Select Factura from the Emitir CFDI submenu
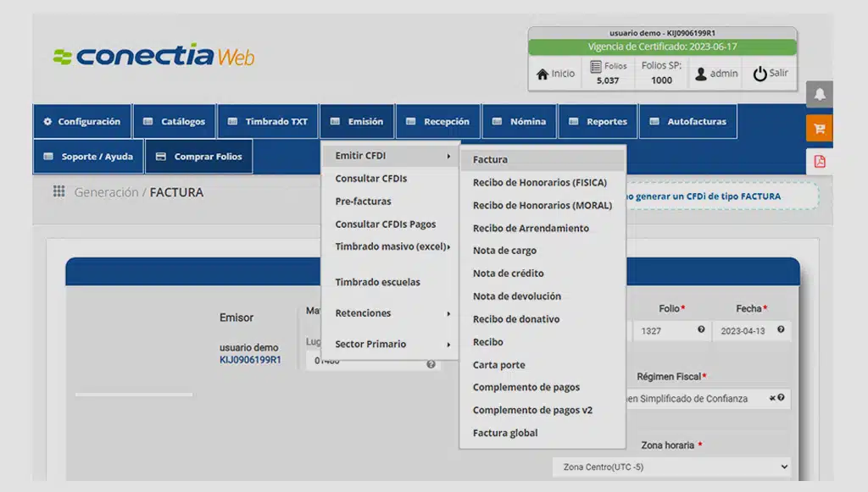 [491, 159]
